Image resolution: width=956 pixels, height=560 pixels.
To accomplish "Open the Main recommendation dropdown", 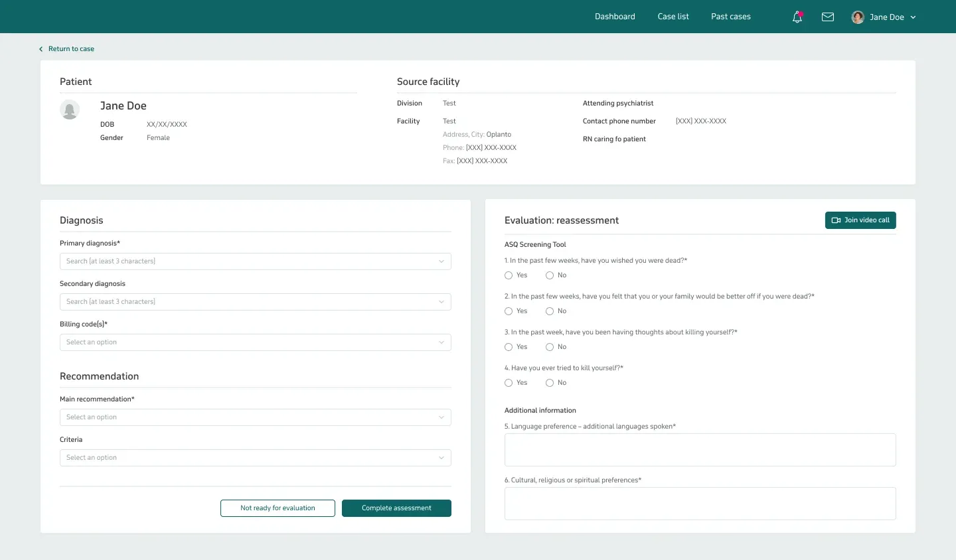I will 256,417.
